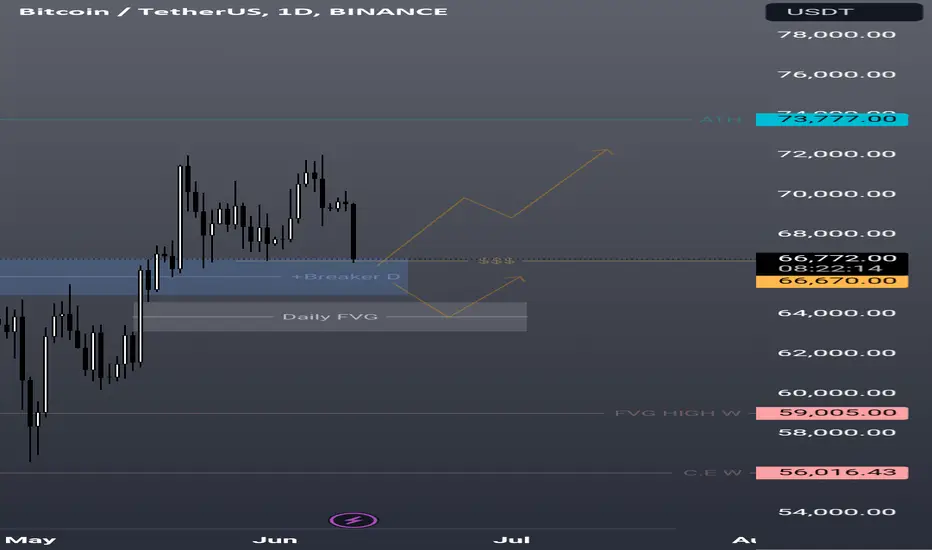Viewport: 932px width, 550px height.
Task: Select the Daily FVG zone label
Action: coord(330,317)
